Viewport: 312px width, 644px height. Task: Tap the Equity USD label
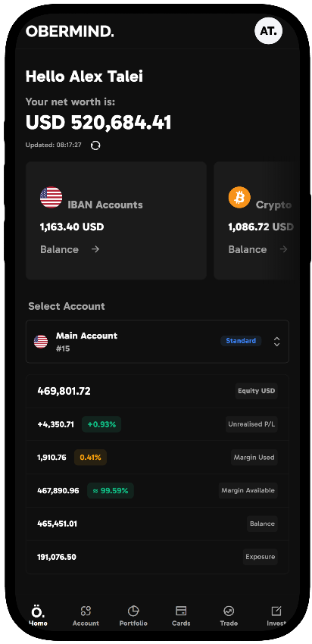[x=257, y=391]
